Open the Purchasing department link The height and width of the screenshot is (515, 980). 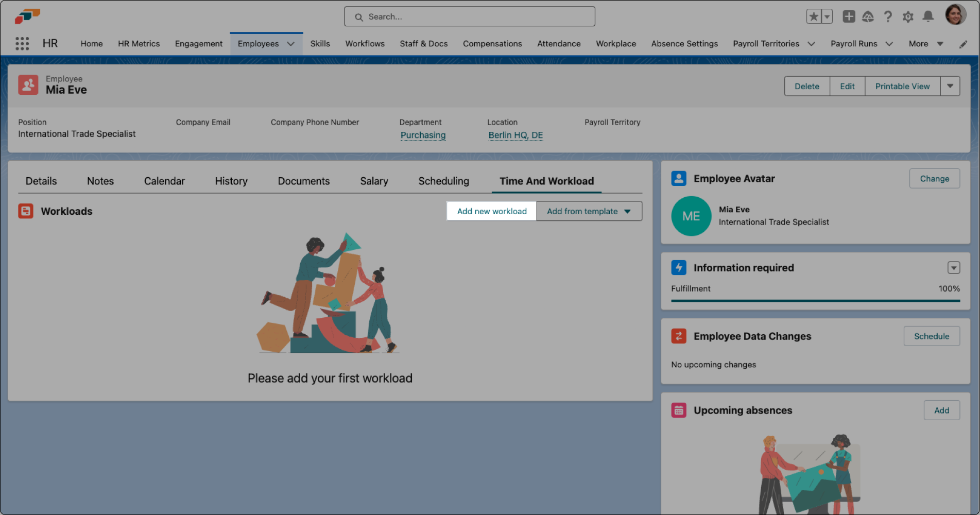(423, 135)
